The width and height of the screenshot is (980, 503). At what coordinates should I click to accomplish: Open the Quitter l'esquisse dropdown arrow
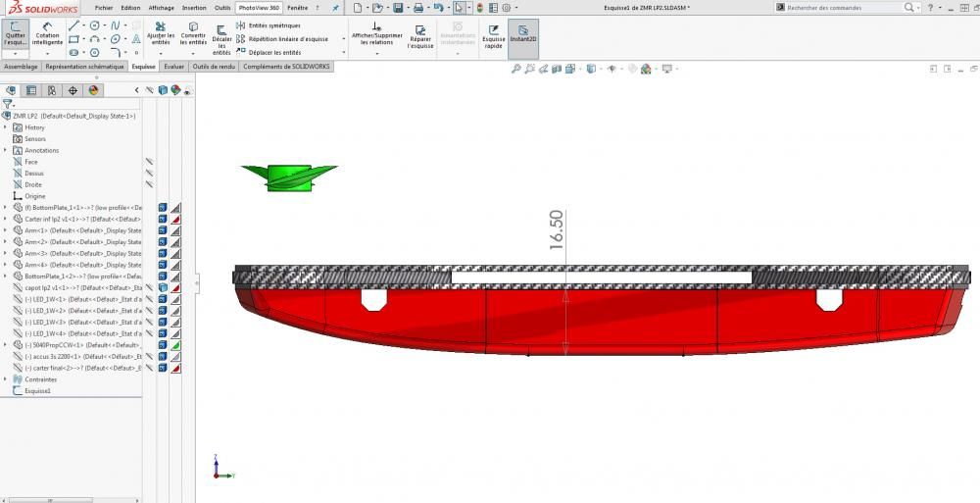click(15, 54)
